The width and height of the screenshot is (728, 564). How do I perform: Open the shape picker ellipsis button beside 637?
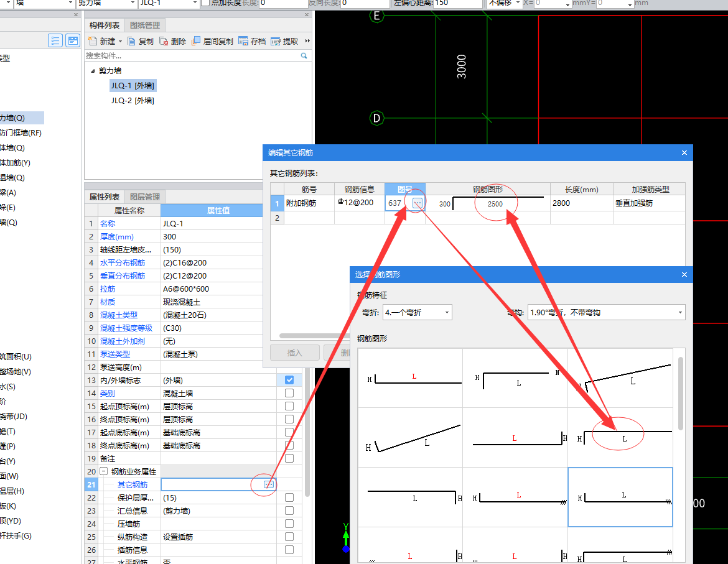(418, 203)
